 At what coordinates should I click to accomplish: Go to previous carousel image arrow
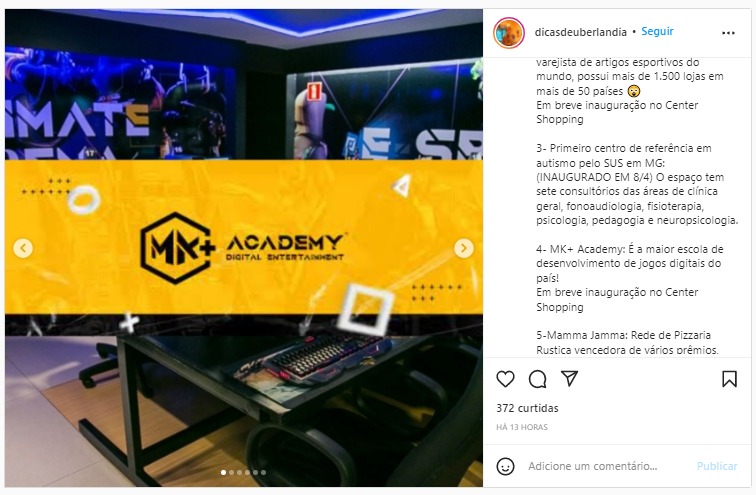click(23, 248)
